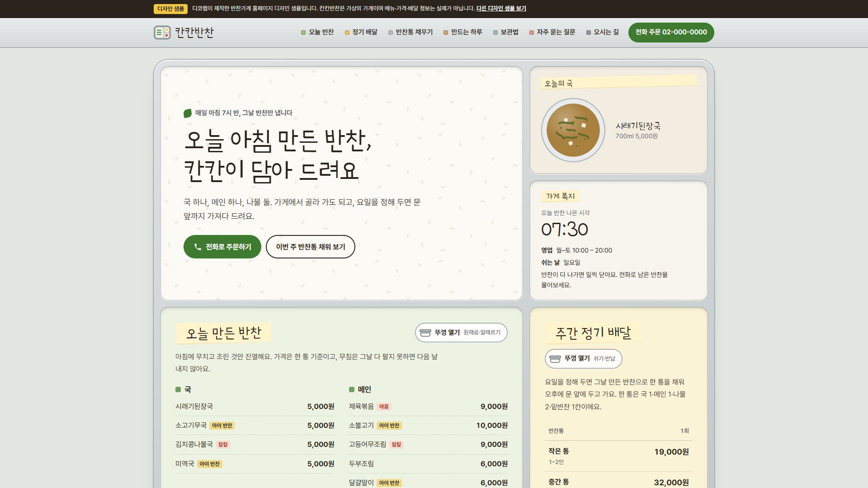Click the 아이 반찬 tag on 달걀말이

click(390, 483)
